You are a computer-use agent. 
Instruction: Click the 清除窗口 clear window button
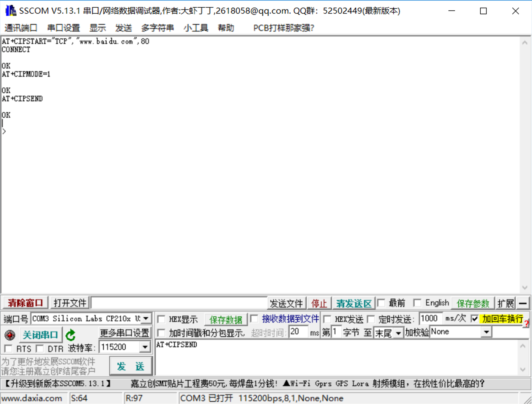coord(25,303)
